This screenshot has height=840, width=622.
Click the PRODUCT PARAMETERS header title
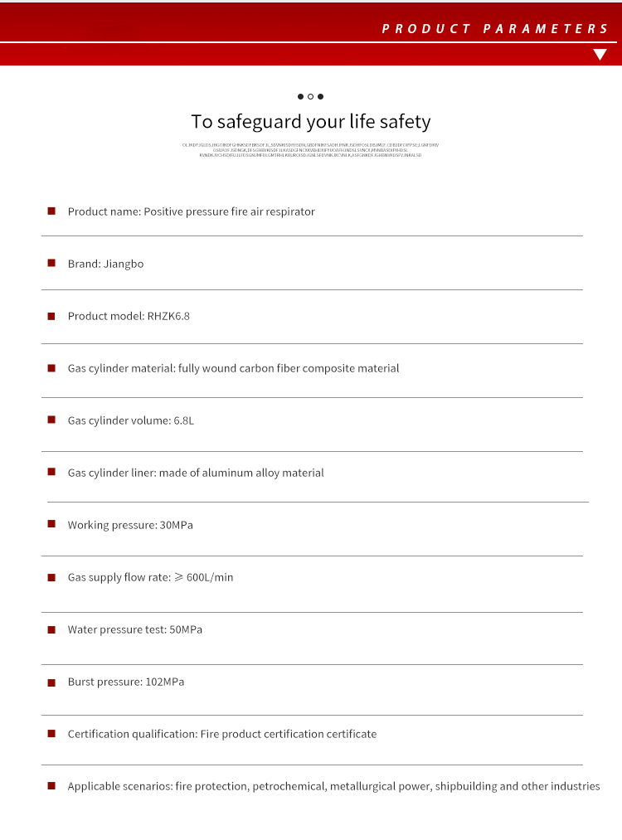tap(495, 29)
